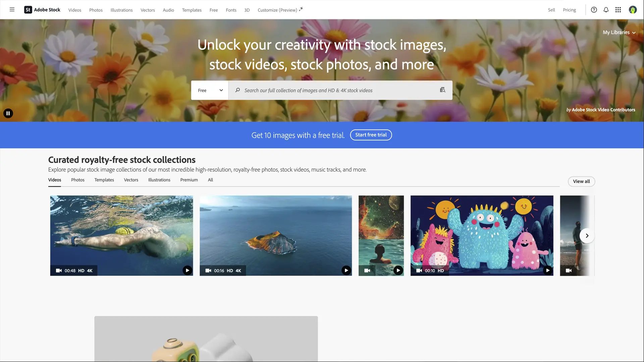The image size is (644, 362).
Task: Click the View all button
Action: tap(581, 181)
